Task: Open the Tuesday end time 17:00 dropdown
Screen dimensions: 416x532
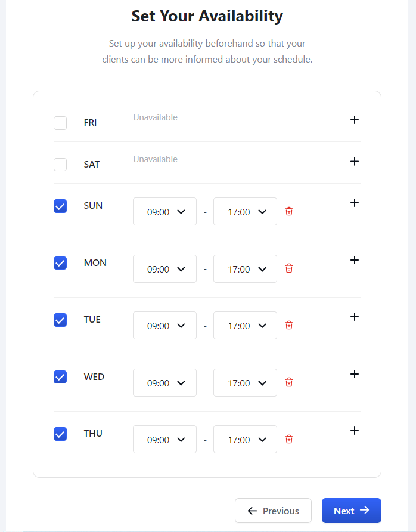Action: pos(245,326)
